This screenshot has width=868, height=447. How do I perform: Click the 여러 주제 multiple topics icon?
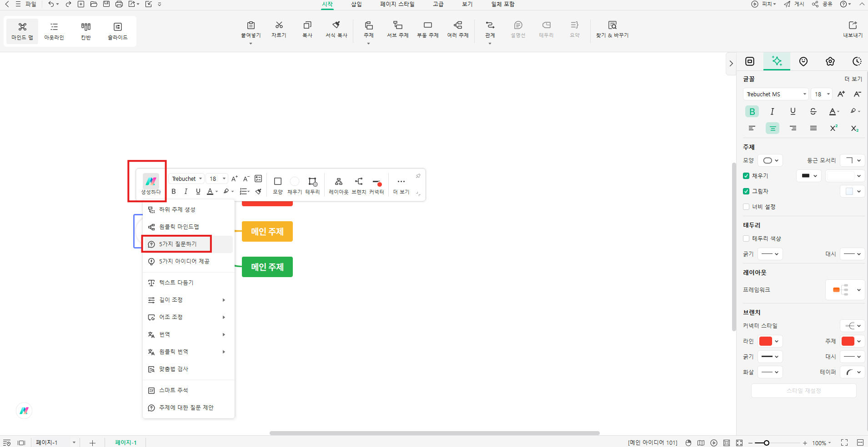click(x=458, y=29)
